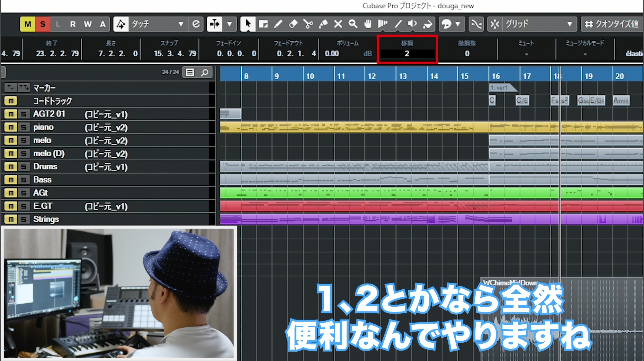Open the クオンタイズ値 quantize preset selector

(x=617, y=24)
